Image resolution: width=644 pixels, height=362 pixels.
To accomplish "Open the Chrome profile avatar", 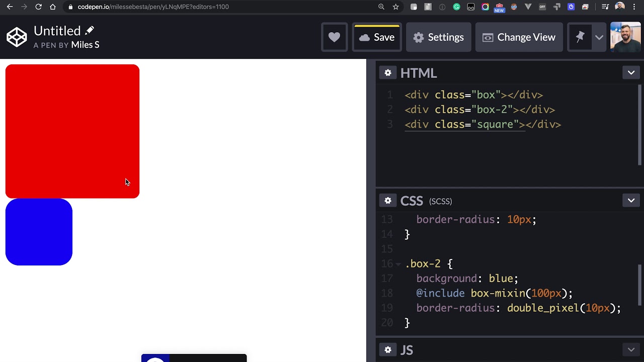I will [620, 7].
